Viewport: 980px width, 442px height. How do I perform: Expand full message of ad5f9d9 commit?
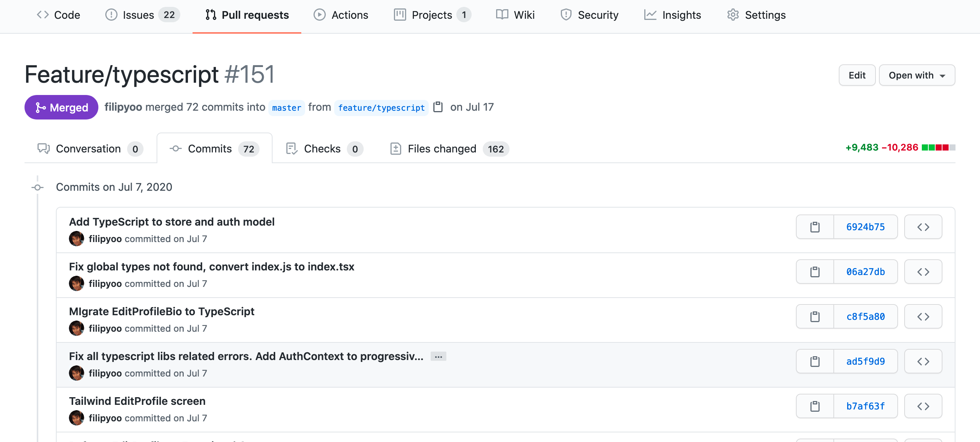[438, 356]
